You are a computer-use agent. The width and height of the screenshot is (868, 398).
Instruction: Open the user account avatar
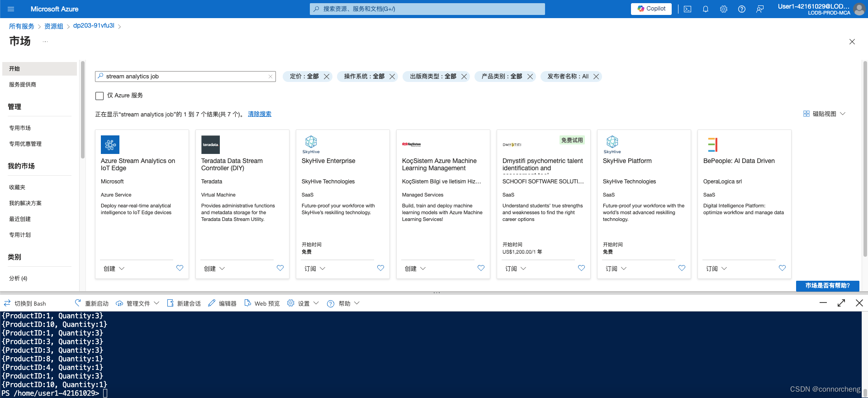(x=859, y=9)
